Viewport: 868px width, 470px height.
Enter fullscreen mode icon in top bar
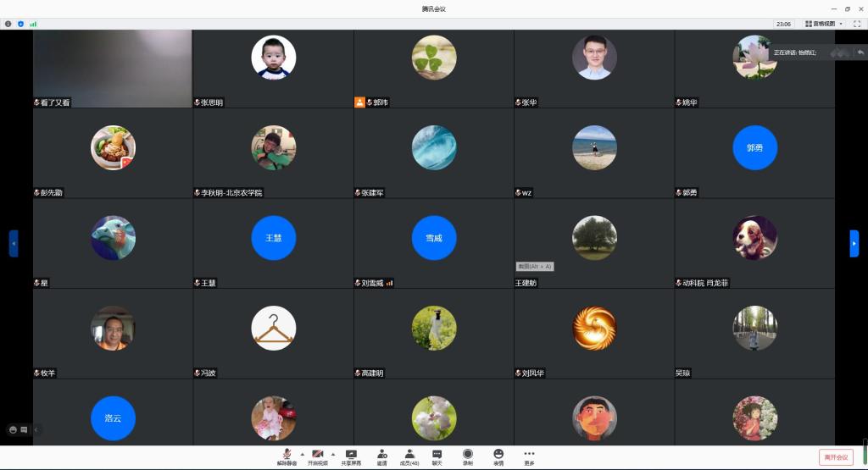(x=856, y=24)
